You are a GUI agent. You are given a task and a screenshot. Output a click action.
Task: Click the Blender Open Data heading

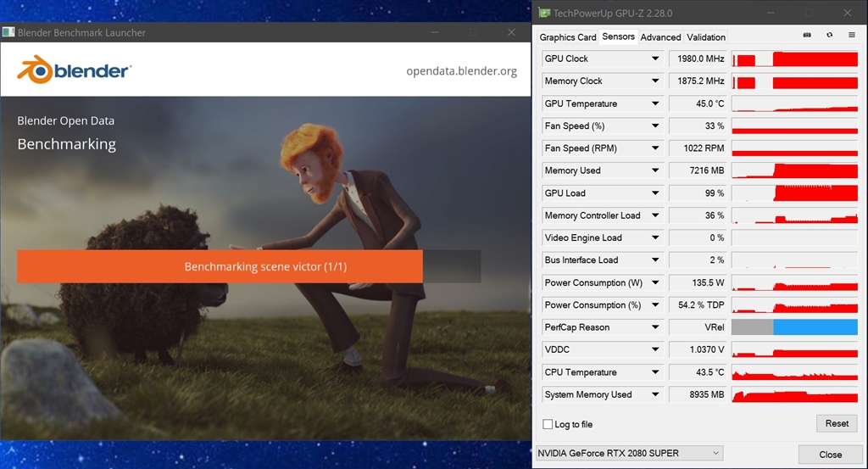[x=65, y=120]
